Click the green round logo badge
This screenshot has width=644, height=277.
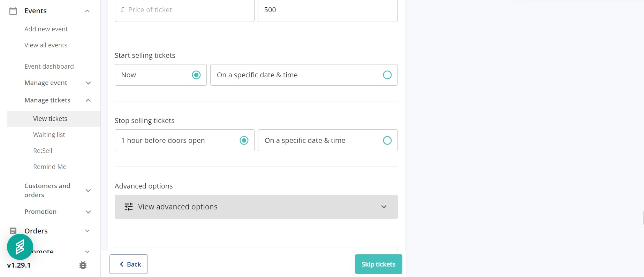coord(20,247)
